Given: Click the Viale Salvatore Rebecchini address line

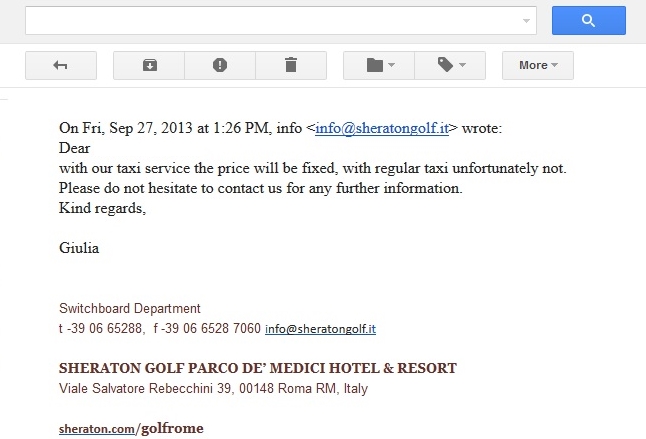Looking at the screenshot, I should (x=213, y=387).
